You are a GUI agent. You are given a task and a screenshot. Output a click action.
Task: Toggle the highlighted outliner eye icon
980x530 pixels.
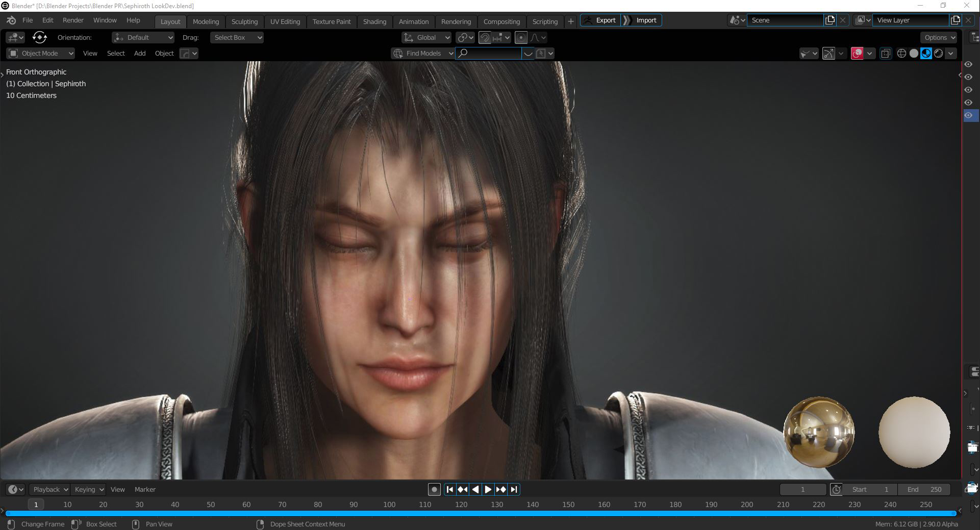coord(968,115)
